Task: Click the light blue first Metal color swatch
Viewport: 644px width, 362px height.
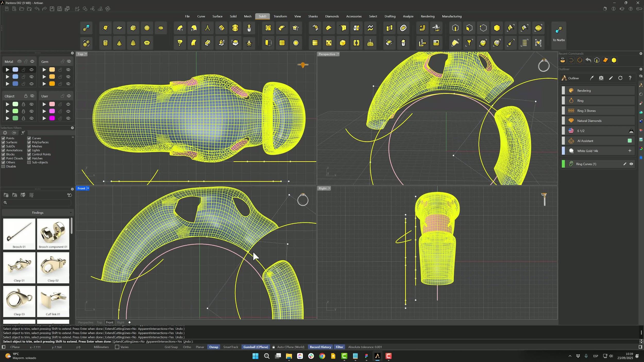Action: tap(15, 70)
